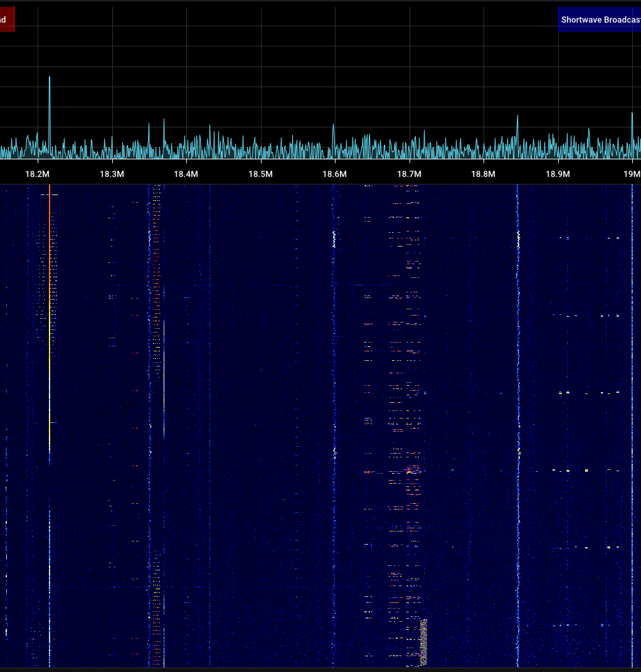The height and width of the screenshot is (672, 641).
Task: Select the 18.5M frequency axis label
Action: click(260, 174)
